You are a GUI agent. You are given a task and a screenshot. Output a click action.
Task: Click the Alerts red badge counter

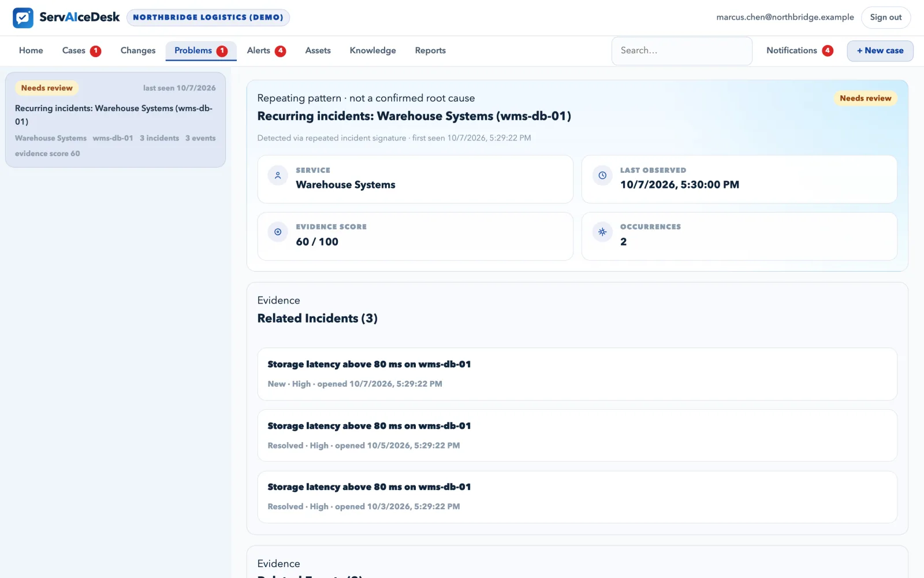(x=281, y=51)
